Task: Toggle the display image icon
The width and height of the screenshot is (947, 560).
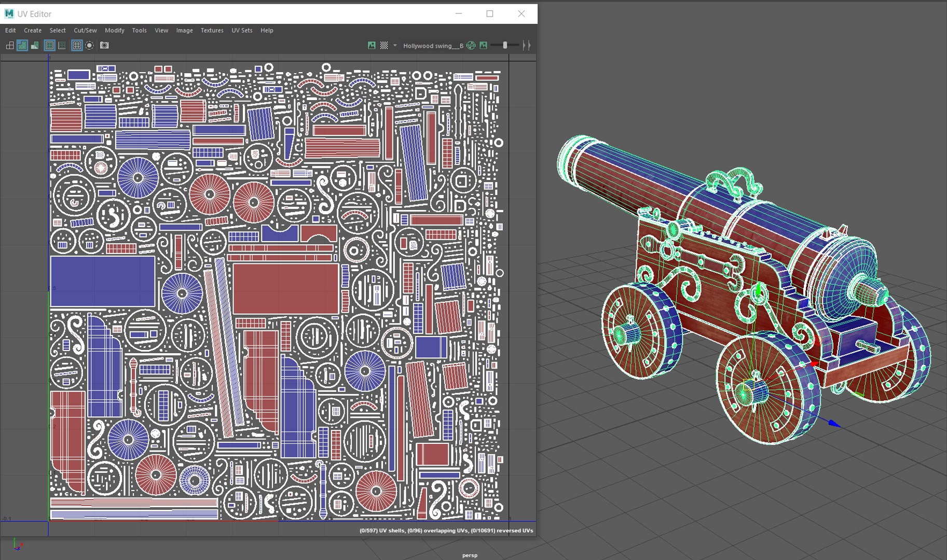Action: [x=372, y=46]
